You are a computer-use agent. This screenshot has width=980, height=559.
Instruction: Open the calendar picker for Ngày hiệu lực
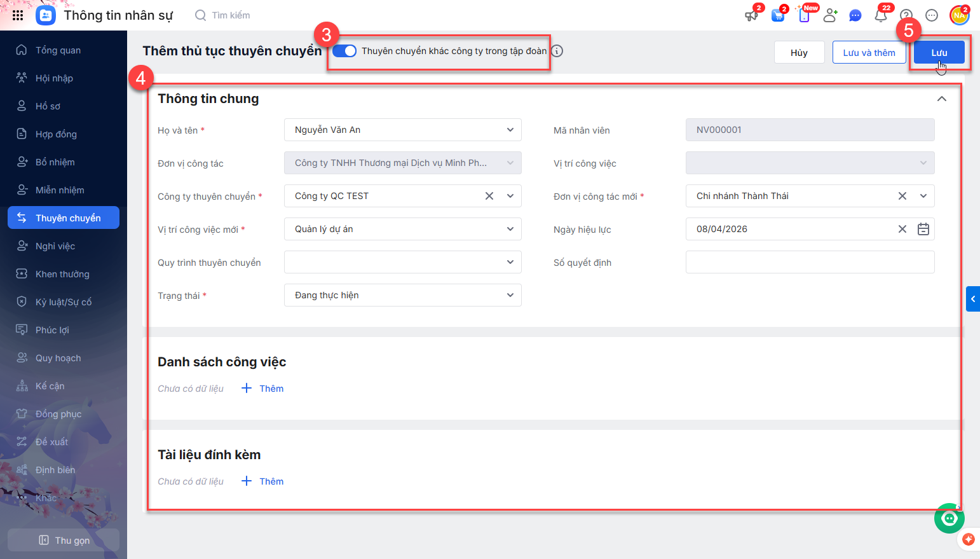(923, 229)
